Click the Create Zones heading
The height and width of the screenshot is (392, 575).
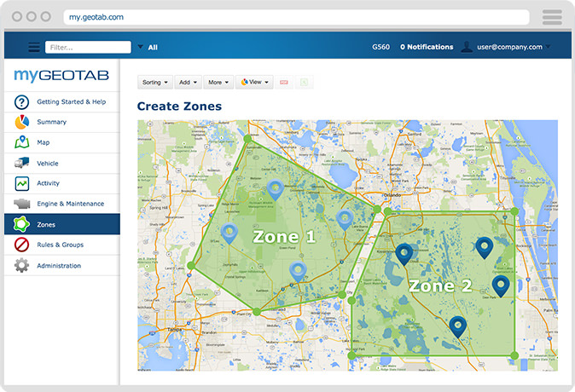[x=179, y=107]
